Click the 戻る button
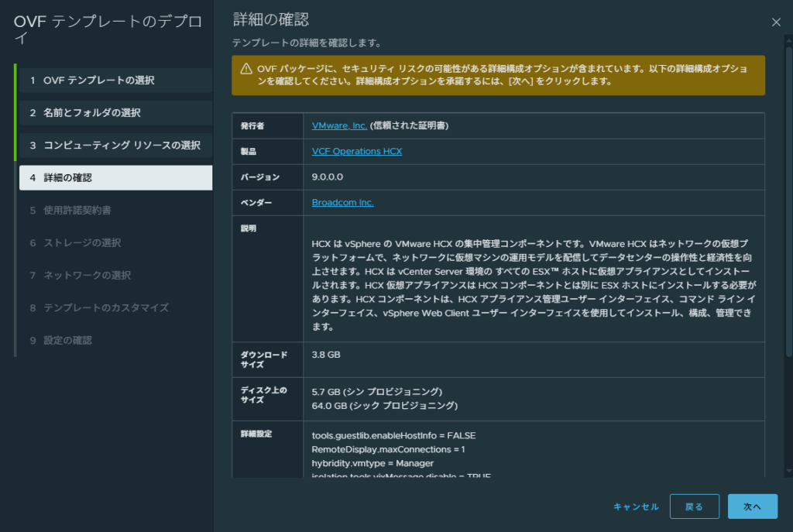This screenshot has width=793, height=532. click(x=694, y=506)
